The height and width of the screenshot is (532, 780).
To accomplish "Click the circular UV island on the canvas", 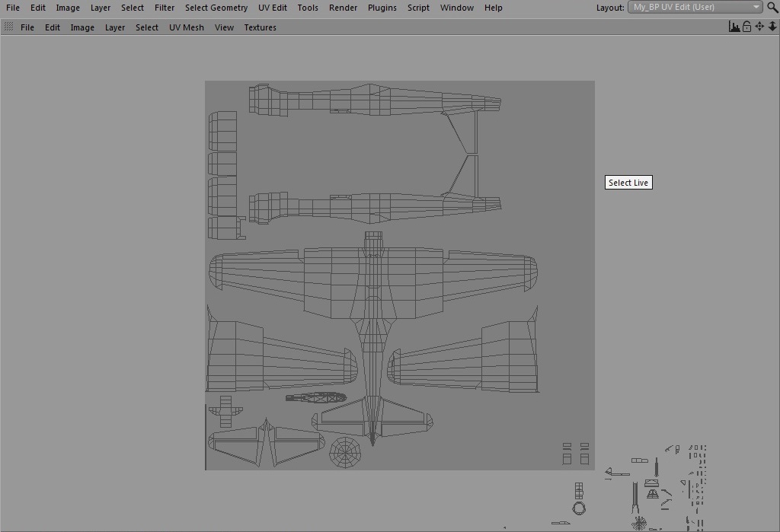I will (345, 451).
